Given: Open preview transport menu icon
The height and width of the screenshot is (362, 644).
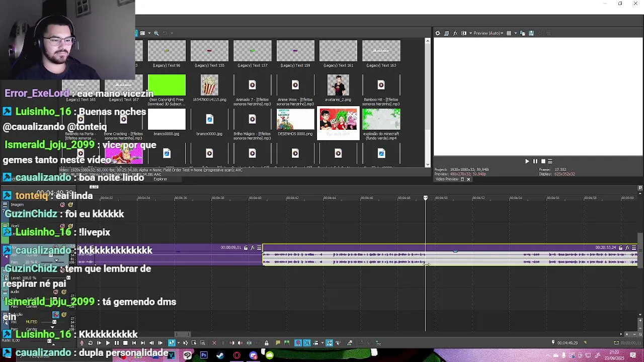Looking at the screenshot, I should (x=550, y=161).
